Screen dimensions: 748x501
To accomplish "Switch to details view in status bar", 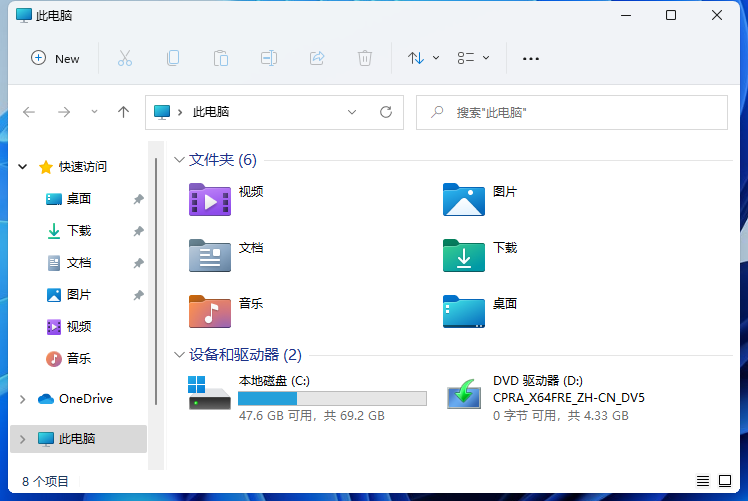I will (x=703, y=481).
